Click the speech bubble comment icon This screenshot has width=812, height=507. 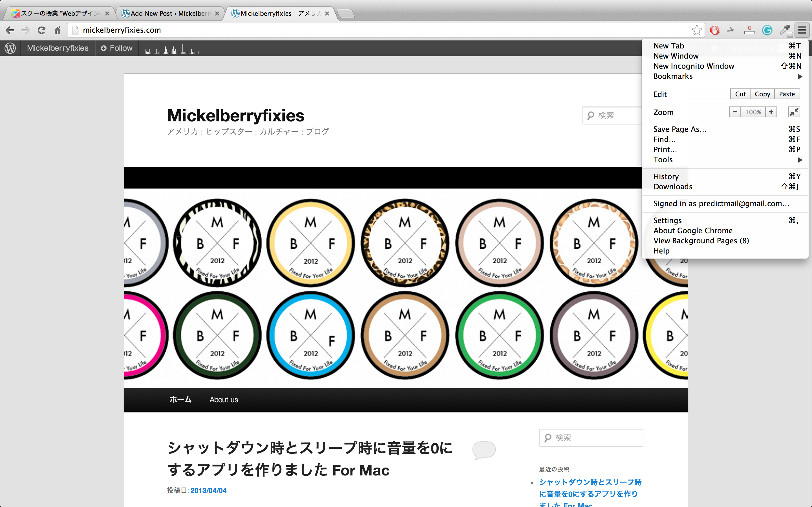[484, 449]
